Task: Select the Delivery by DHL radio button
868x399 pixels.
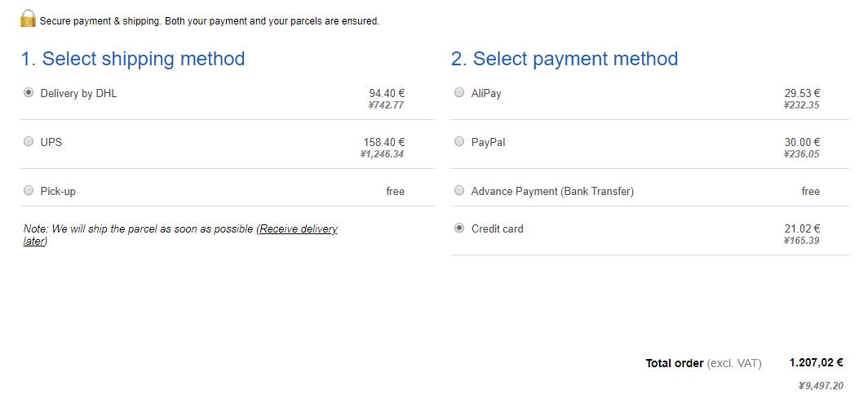Action: click(29, 92)
